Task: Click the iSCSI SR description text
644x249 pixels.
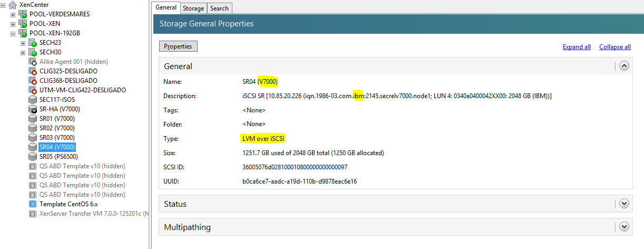Action: [397, 96]
